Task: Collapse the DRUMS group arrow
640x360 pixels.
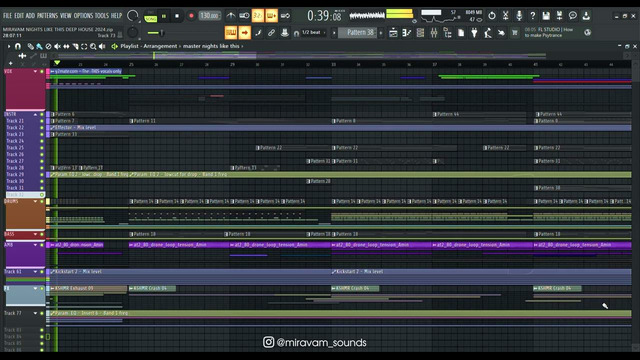Action: point(36,202)
